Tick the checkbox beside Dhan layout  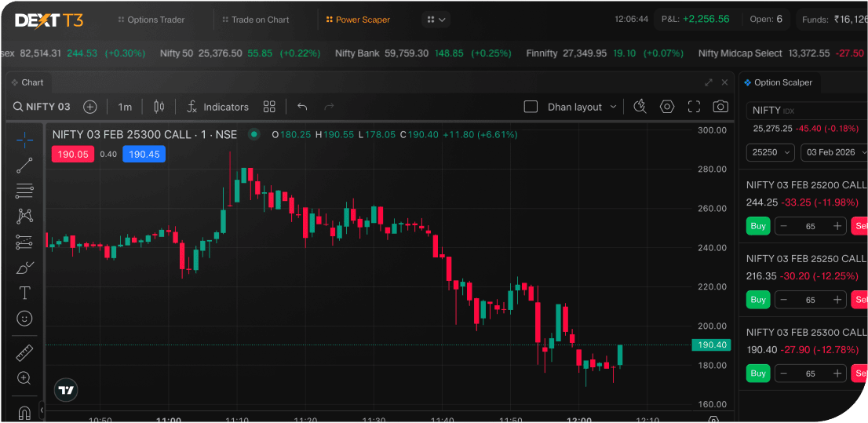click(x=531, y=107)
